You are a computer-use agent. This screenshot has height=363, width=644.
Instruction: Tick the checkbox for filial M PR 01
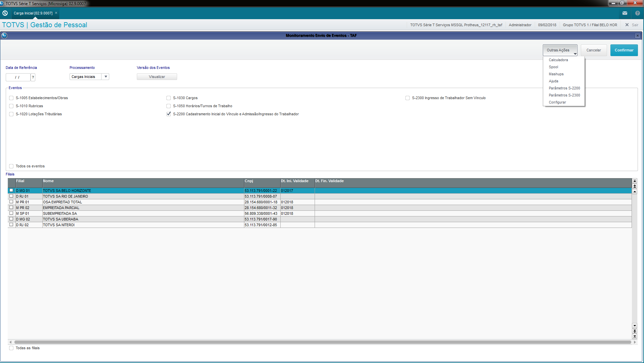(x=11, y=202)
